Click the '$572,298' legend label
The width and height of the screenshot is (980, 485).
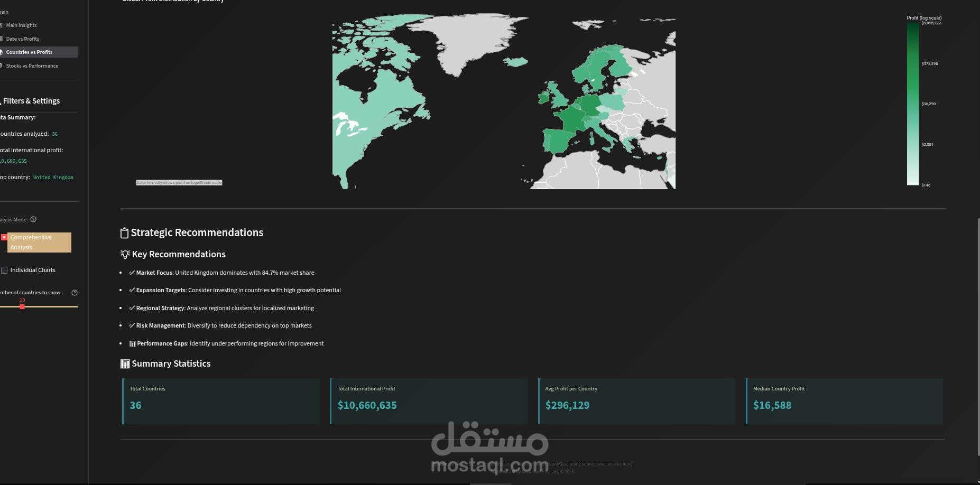pos(930,64)
